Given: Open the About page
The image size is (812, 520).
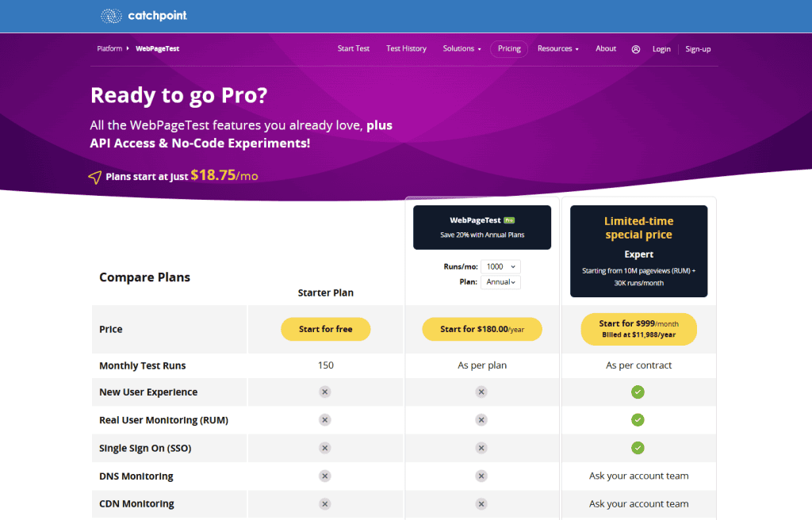Looking at the screenshot, I should (x=606, y=48).
